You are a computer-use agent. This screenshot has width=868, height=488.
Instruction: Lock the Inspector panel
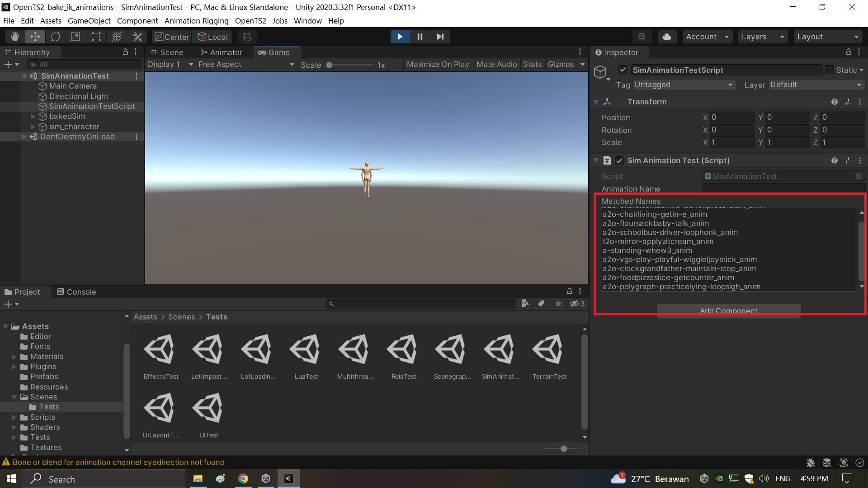click(849, 52)
